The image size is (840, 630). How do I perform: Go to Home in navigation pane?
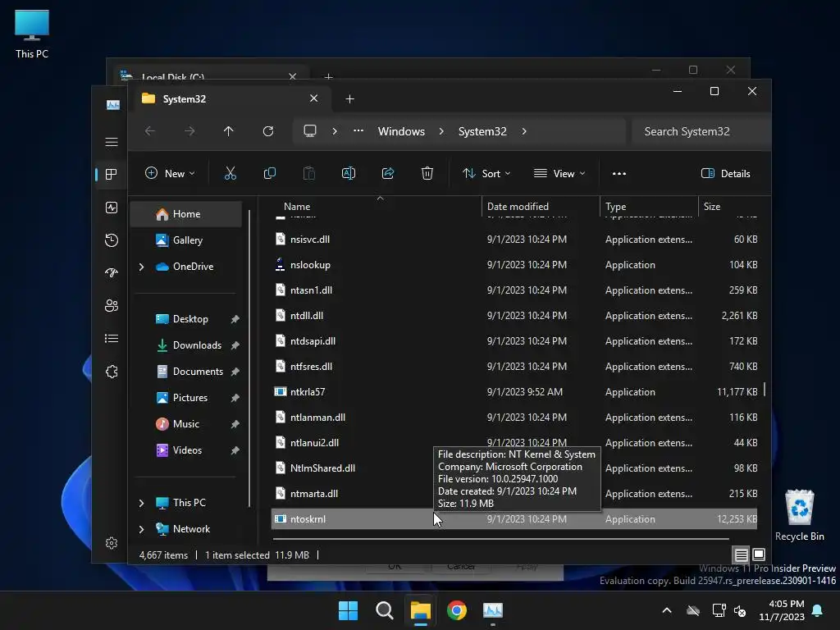(x=186, y=214)
